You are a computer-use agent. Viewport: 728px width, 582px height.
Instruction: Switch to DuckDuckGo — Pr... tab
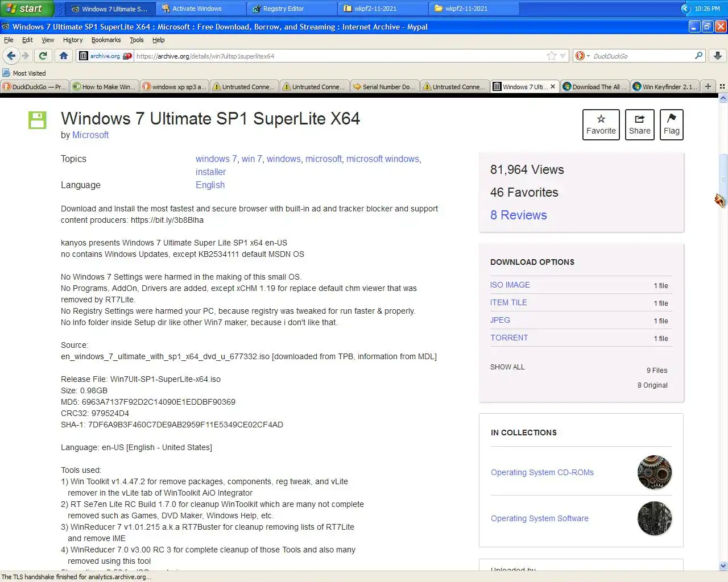tap(34, 86)
